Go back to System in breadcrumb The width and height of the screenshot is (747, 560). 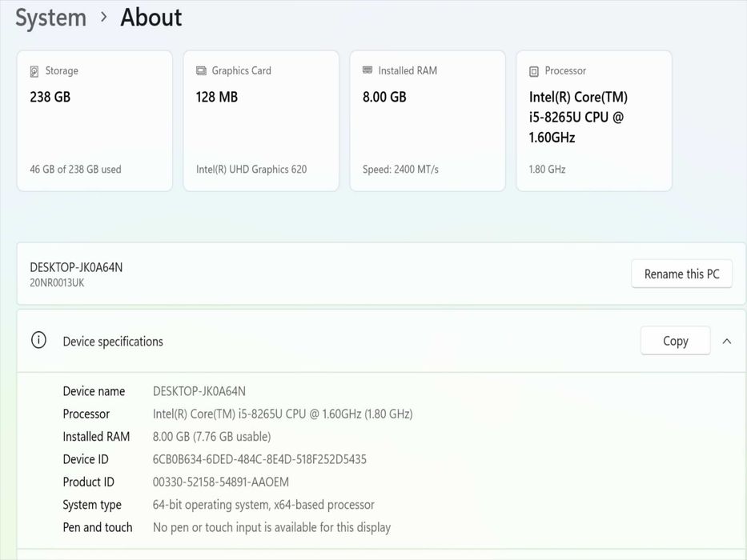pyautogui.click(x=51, y=18)
